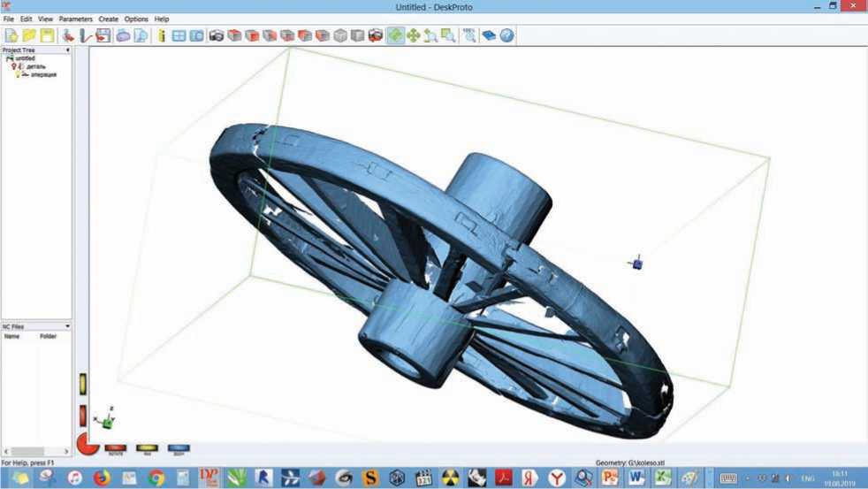
Task: Click the Save project floppy icon
Action: (x=48, y=35)
